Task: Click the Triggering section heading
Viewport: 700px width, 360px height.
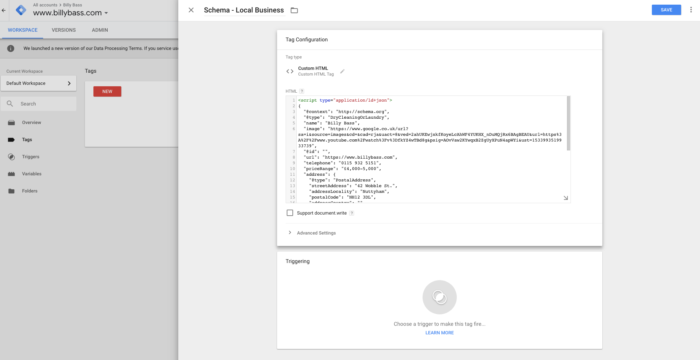Action: [x=298, y=261]
